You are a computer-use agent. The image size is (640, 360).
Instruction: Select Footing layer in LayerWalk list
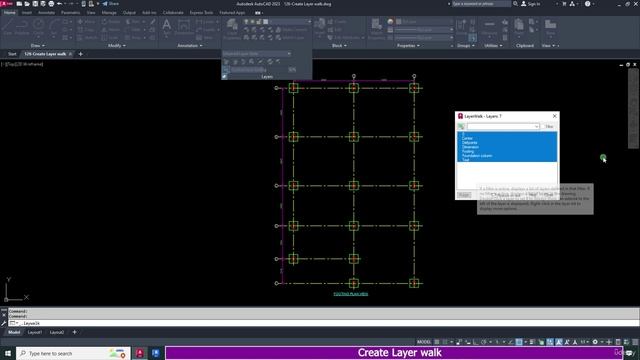click(507, 151)
